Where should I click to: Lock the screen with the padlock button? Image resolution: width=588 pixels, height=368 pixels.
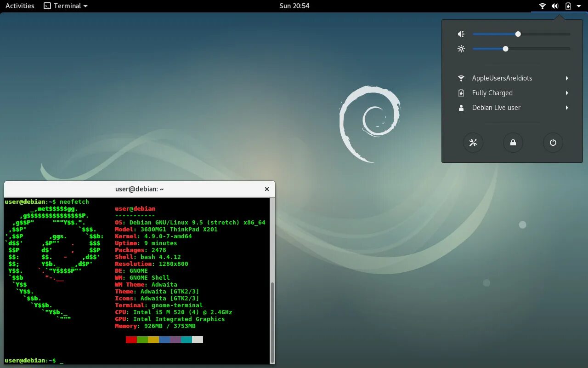click(x=513, y=143)
